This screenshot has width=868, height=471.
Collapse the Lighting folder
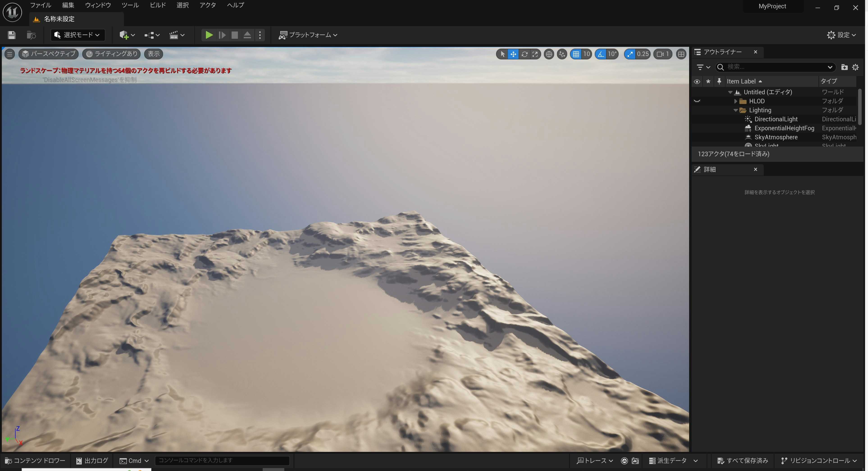click(x=736, y=110)
